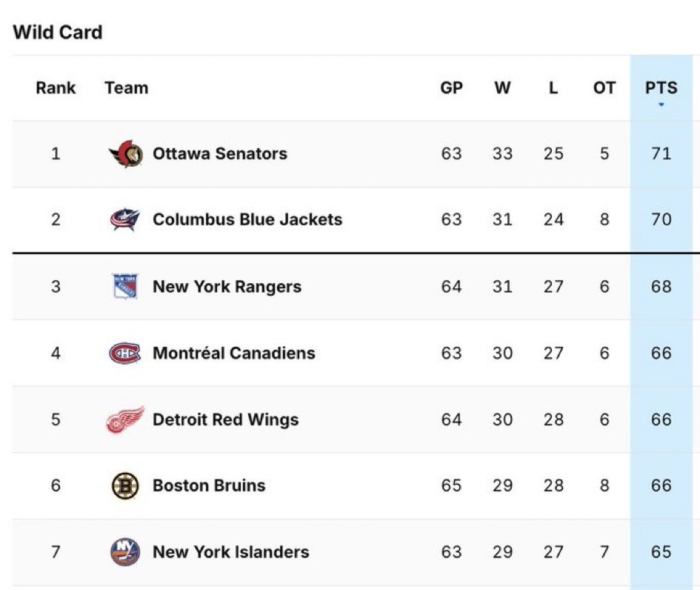
Task: Sort standings by GP column
Action: [x=451, y=87]
